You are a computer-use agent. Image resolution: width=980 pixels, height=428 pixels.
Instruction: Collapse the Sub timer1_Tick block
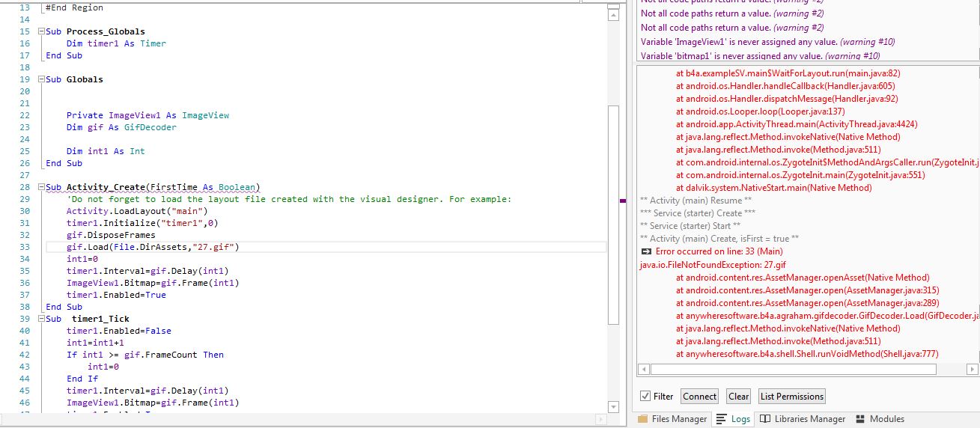click(x=41, y=319)
